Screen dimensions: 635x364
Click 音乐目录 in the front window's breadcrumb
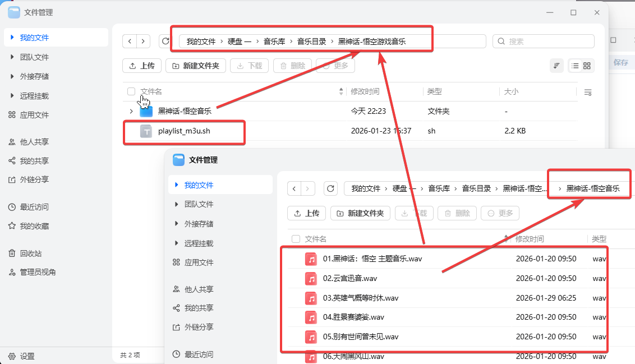pyautogui.click(x=476, y=188)
